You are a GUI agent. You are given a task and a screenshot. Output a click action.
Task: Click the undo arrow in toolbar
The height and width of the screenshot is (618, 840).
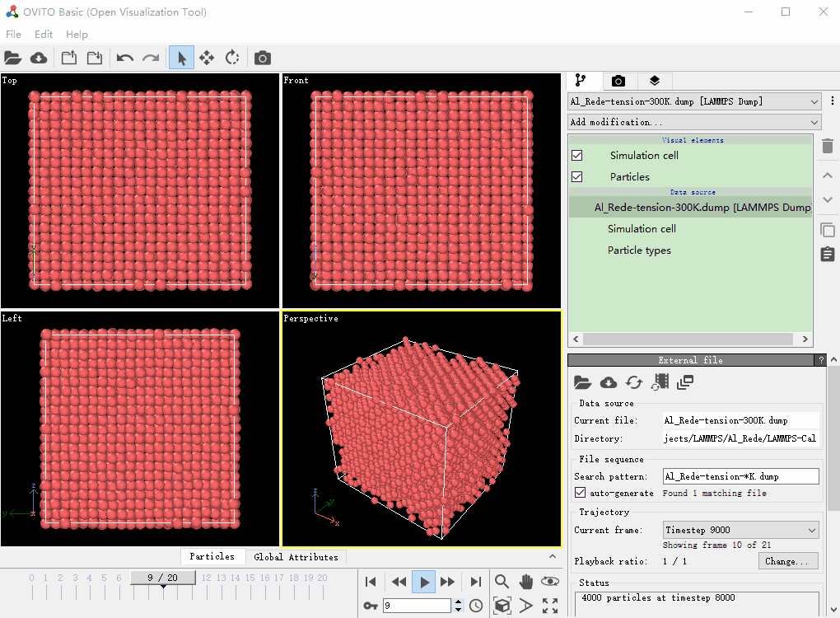click(125, 58)
